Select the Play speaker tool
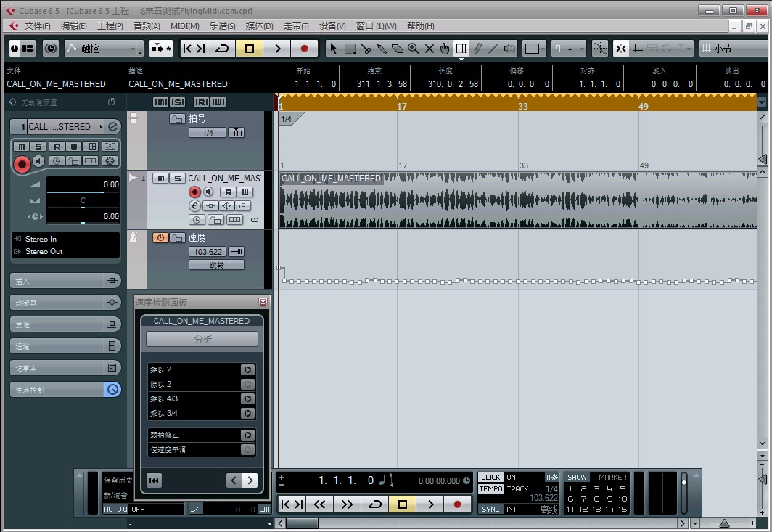This screenshot has height=532, width=772. click(x=509, y=49)
